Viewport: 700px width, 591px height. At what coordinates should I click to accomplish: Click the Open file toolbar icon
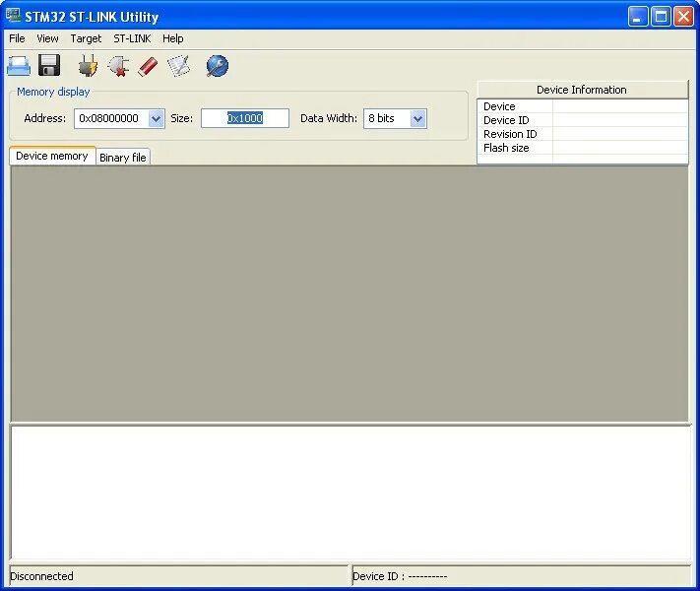(19, 66)
